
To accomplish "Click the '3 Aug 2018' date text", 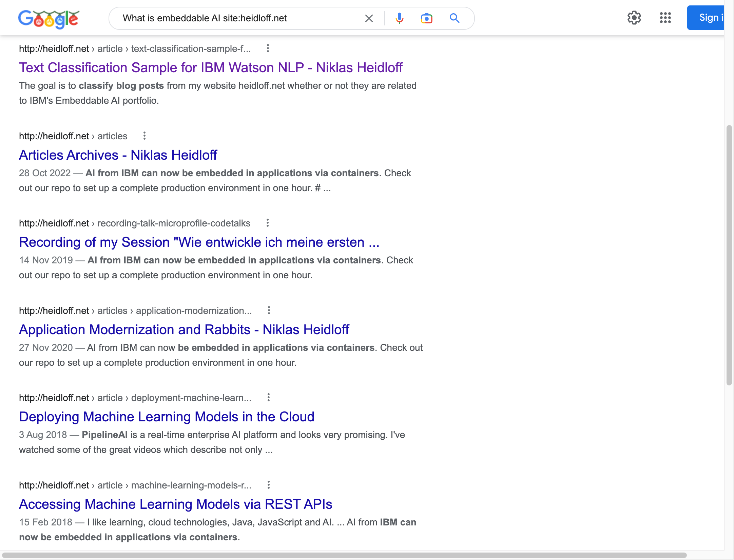I will coord(43,435).
